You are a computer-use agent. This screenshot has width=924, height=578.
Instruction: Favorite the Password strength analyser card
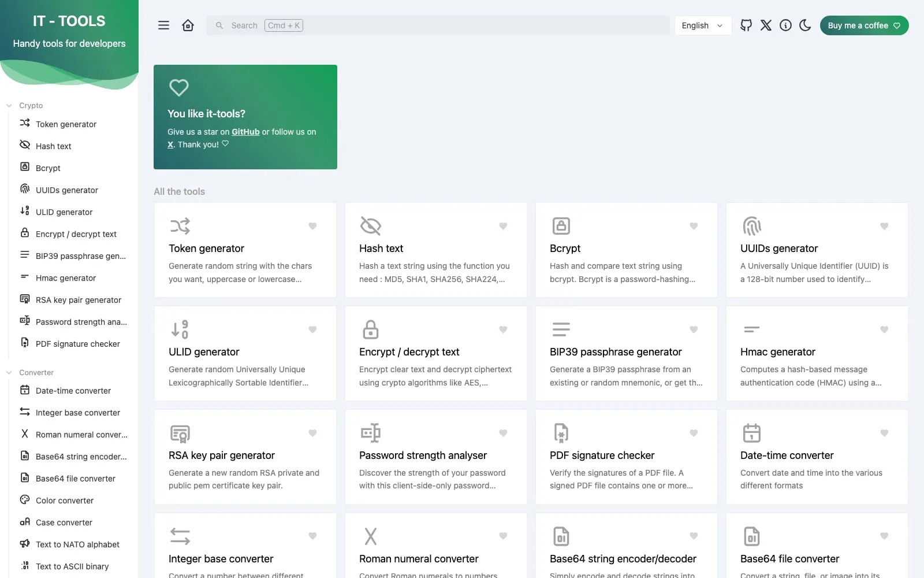click(503, 433)
